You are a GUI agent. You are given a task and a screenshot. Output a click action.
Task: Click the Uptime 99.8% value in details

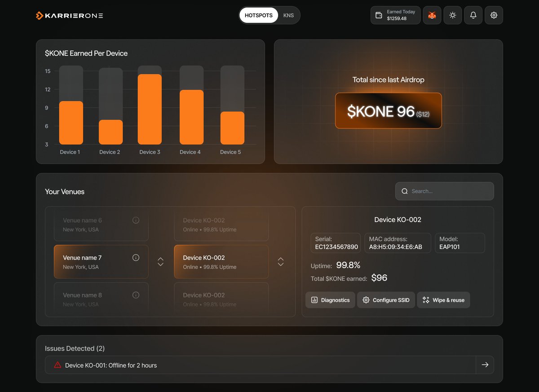coord(348,265)
